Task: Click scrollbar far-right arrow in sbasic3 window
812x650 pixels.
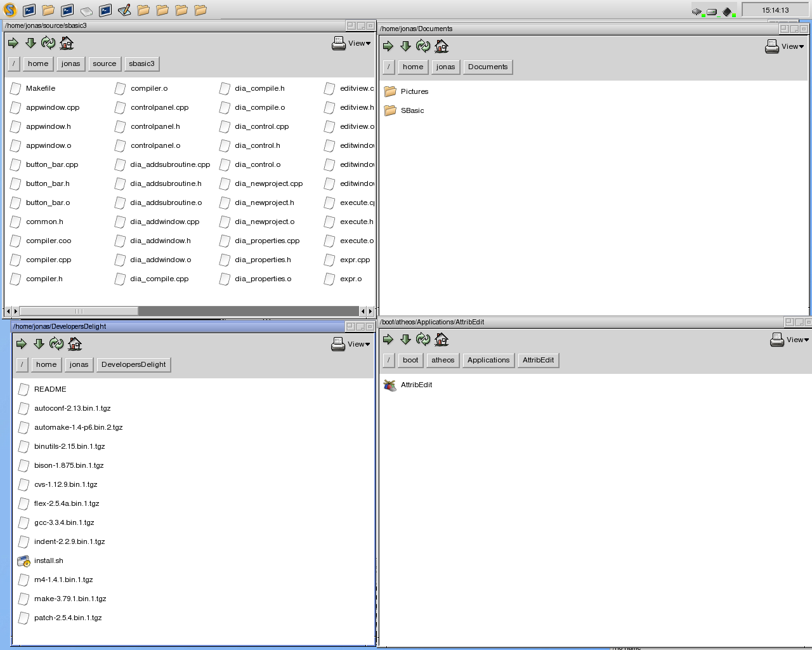Action: [x=370, y=311]
